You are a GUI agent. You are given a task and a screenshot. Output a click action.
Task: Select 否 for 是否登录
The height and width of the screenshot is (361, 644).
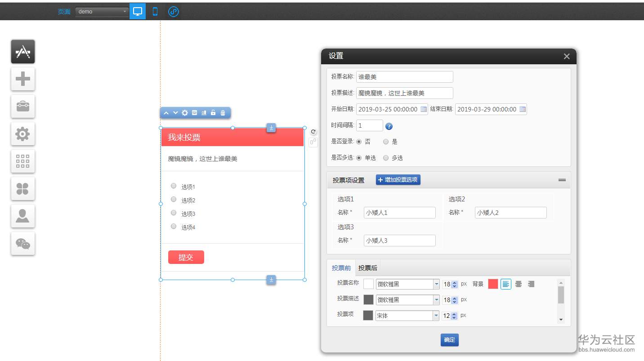pos(359,142)
